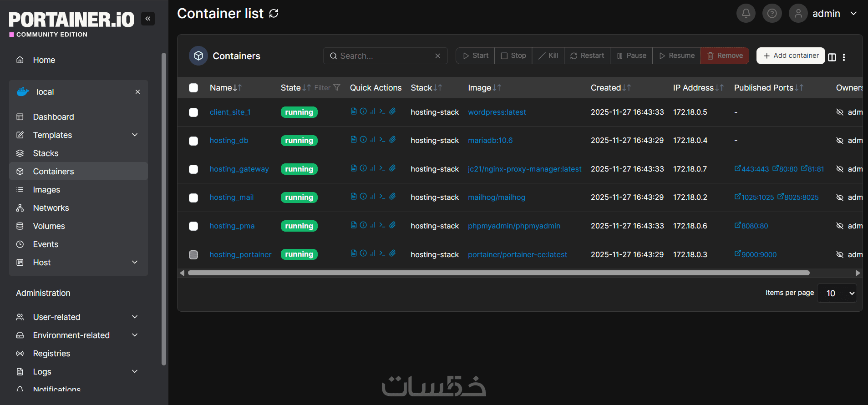This screenshot has width=868, height=405.
Task: Tick the hosting_mail row checkbox
Action: (193, 198)
